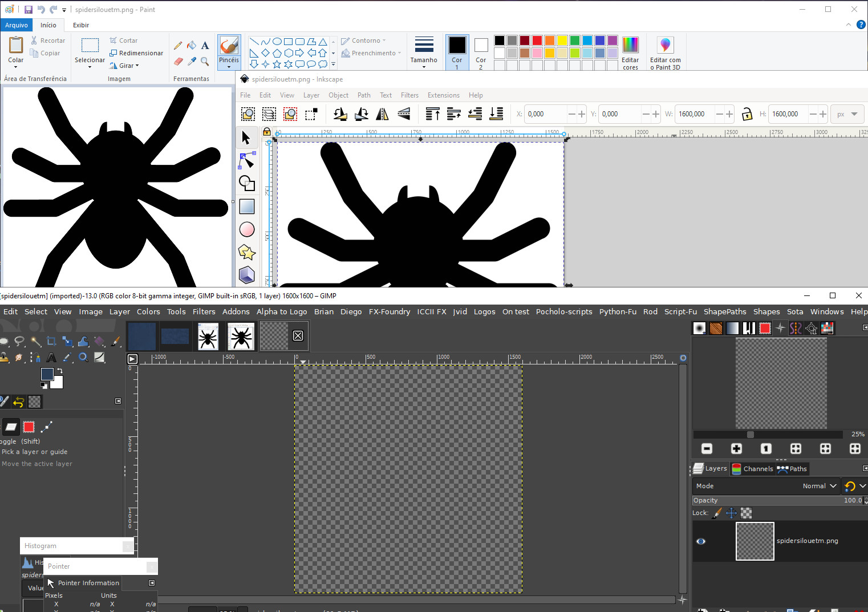Choose Inkscape's Star and polygon tool
Viewport: 868px width, 612px height.
tap(246, 252)
